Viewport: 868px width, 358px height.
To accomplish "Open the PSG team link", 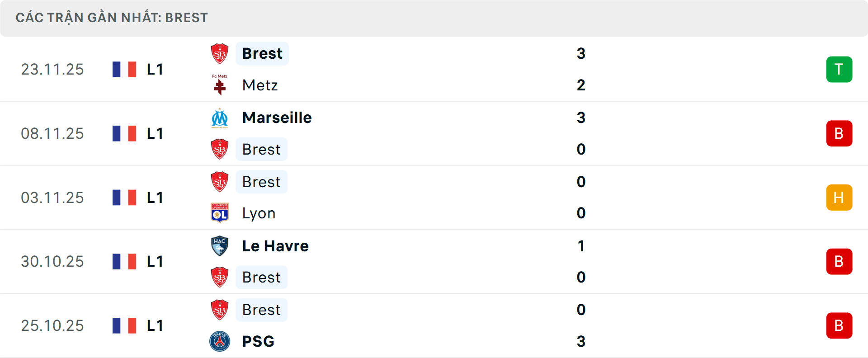I will pyautogui.click(x=258, y=341).
